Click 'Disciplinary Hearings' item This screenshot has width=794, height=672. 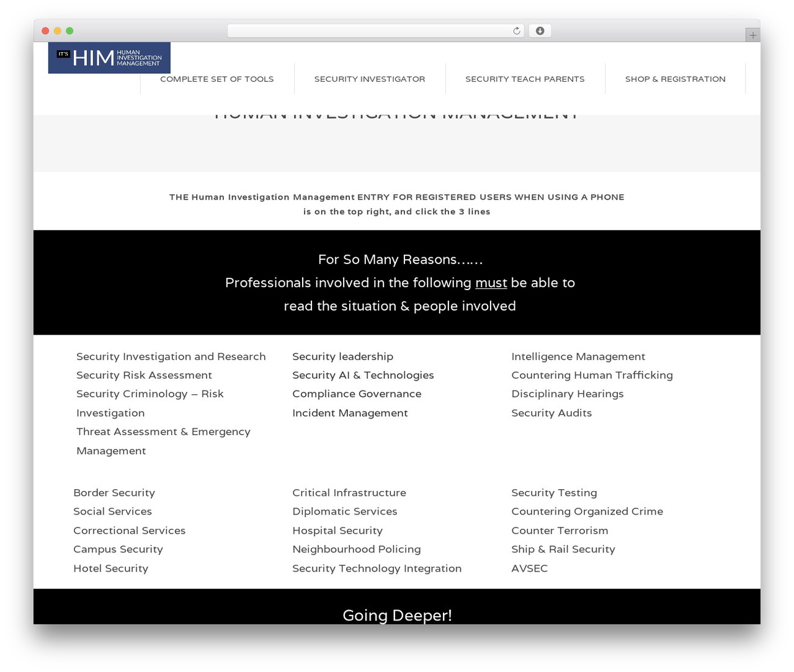click(568, 394)
